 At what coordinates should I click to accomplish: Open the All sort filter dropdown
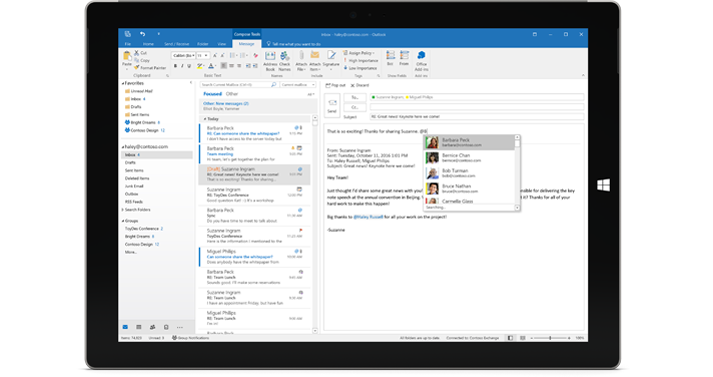pyautogui.click(x=311, y=95)
